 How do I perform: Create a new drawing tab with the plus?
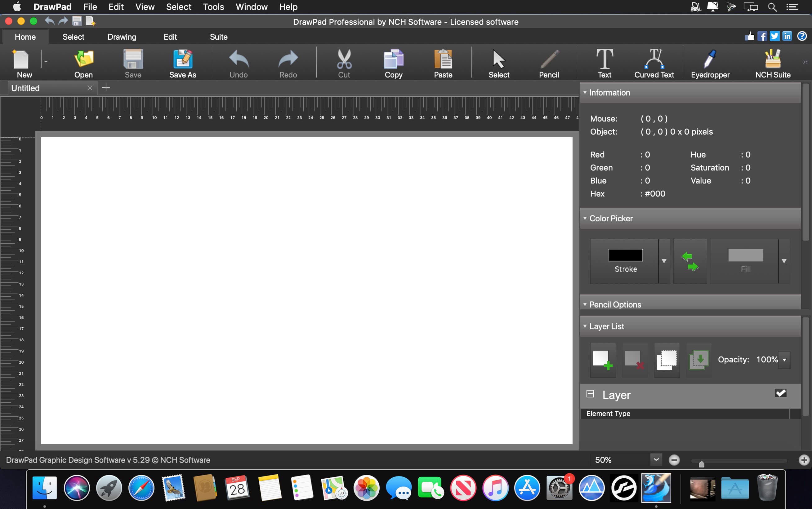pyautogui.click(x=105, y=87)
